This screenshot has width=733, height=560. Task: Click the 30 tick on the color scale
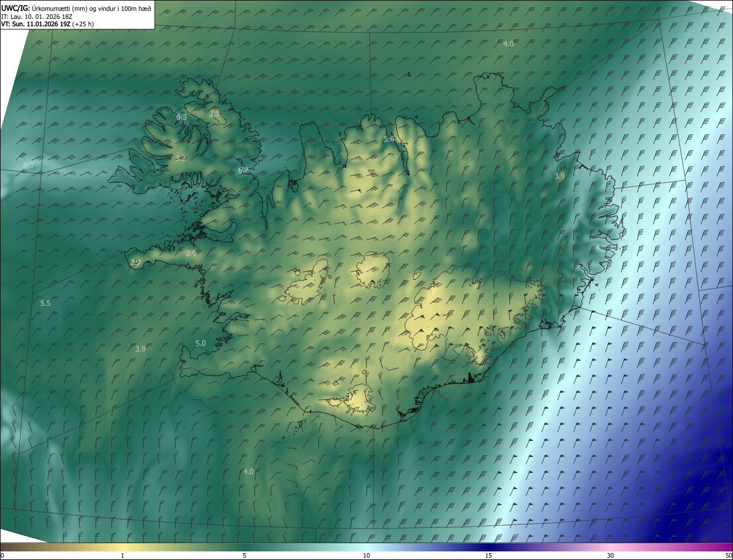coord(610,555)
